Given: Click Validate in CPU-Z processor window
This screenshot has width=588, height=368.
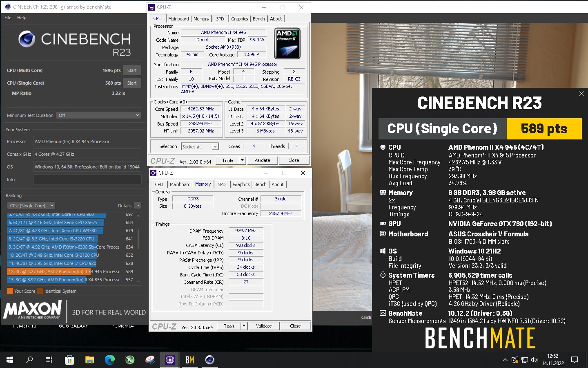Looking at the screenshot, I should tap(262, 160).
